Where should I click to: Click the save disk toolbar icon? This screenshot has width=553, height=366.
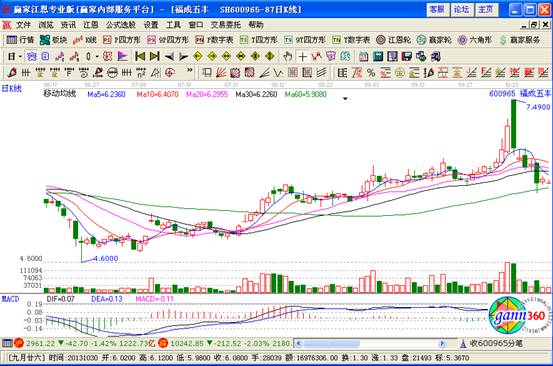point(407,56)
